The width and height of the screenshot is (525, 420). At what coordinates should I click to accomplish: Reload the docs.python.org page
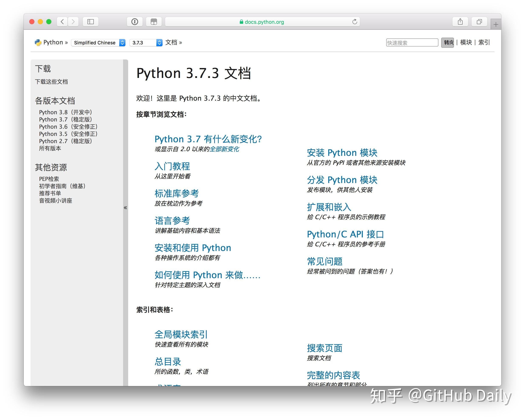(354, 22)
